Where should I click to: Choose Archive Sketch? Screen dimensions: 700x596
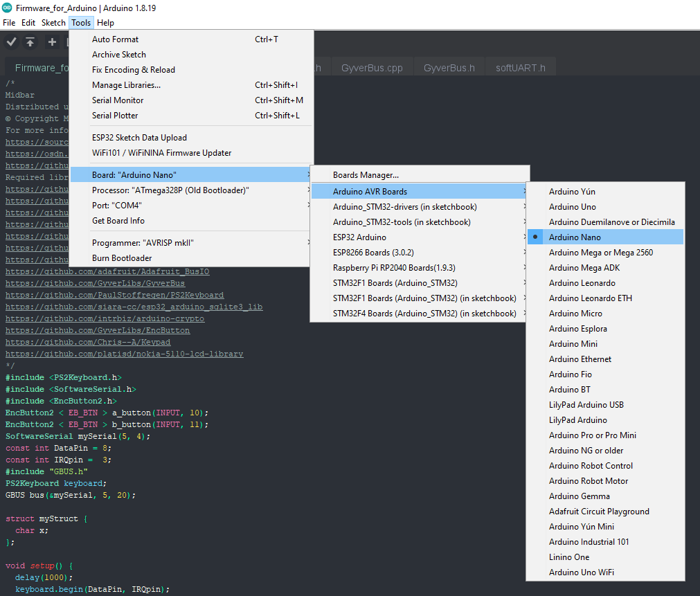[190, 55]
